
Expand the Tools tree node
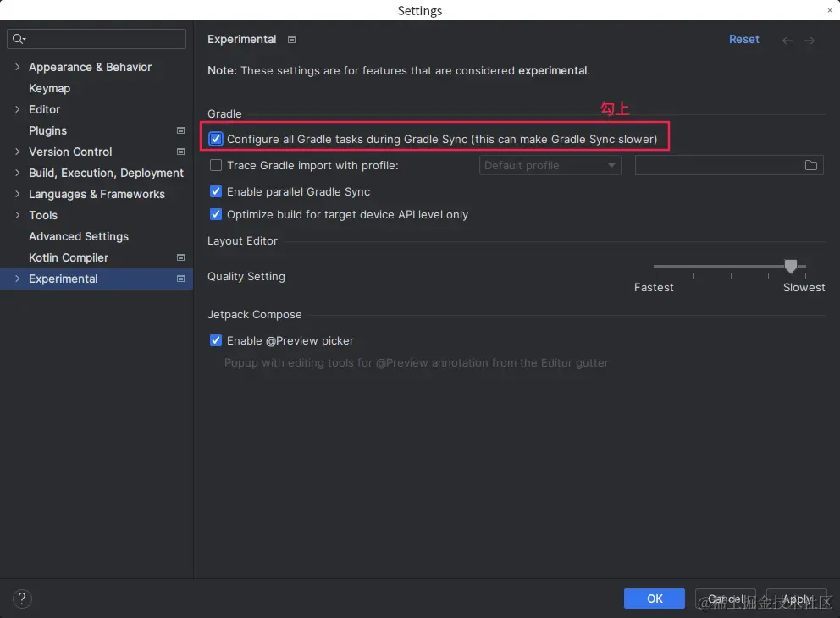coord(17,215)
